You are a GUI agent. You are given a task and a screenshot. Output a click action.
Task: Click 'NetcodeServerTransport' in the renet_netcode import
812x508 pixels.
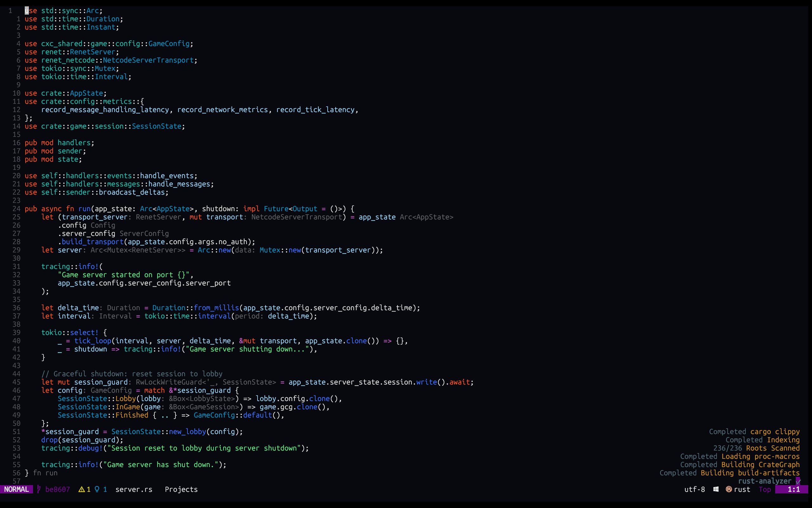pos(148,60)
